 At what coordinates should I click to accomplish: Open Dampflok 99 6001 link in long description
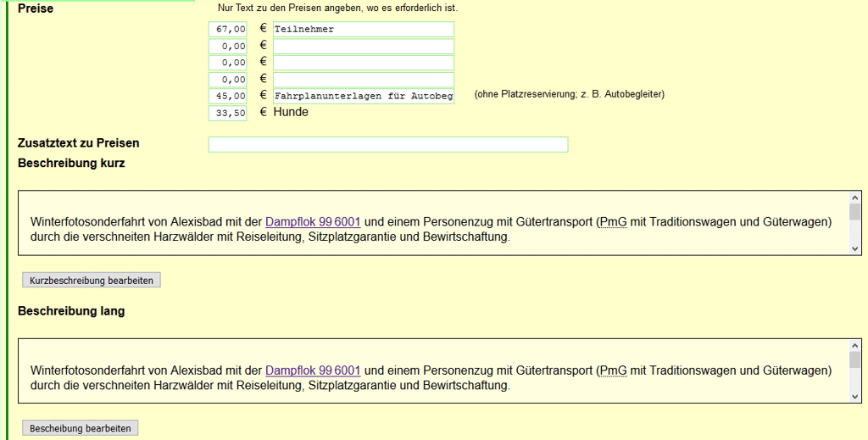click(x=313, y=370)
